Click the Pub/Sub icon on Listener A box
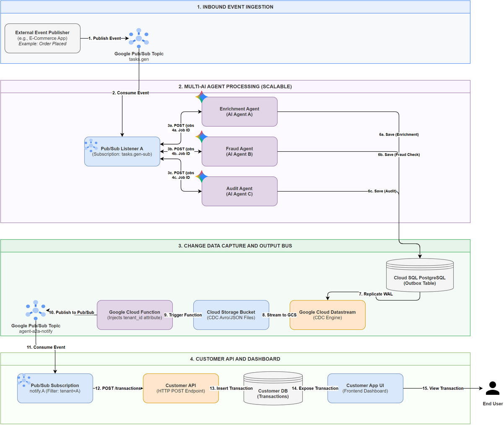The height and width of the screenshot is (425, 504). pos(91,145)
